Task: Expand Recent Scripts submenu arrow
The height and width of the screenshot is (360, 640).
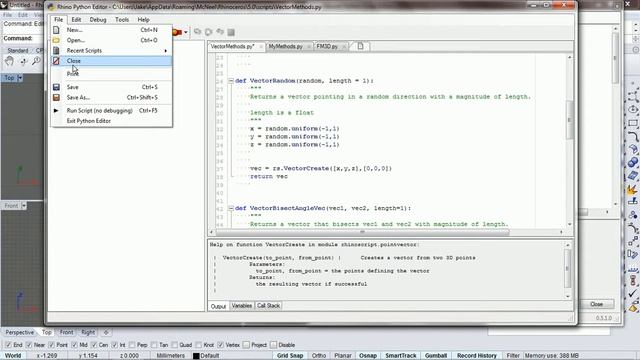Action: point(166,51)
